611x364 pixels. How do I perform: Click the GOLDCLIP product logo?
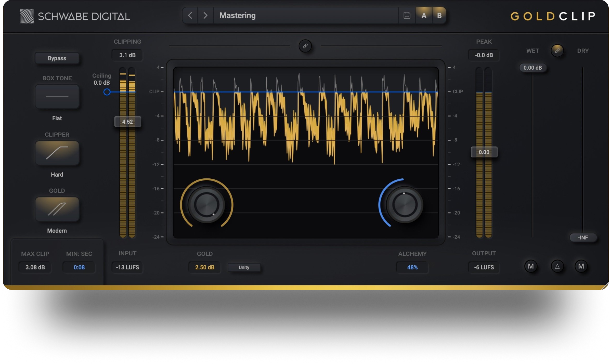point(553,16)
